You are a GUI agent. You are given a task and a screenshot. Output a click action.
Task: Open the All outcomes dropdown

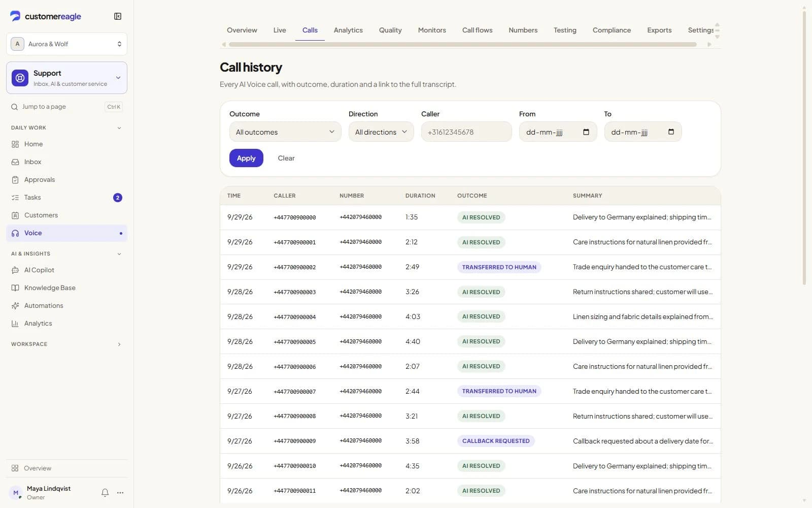point(285,132)
